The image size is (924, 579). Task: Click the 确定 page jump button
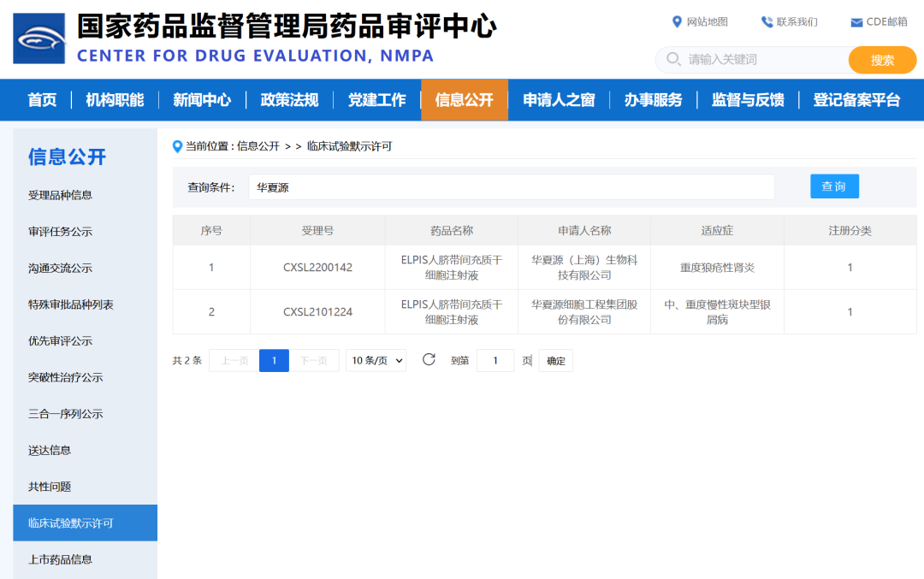[556, 360]
